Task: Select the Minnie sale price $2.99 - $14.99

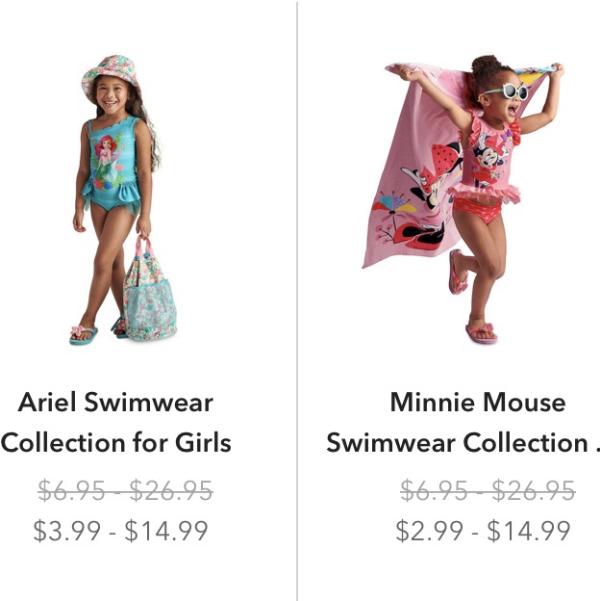Action: coord(483,531)
